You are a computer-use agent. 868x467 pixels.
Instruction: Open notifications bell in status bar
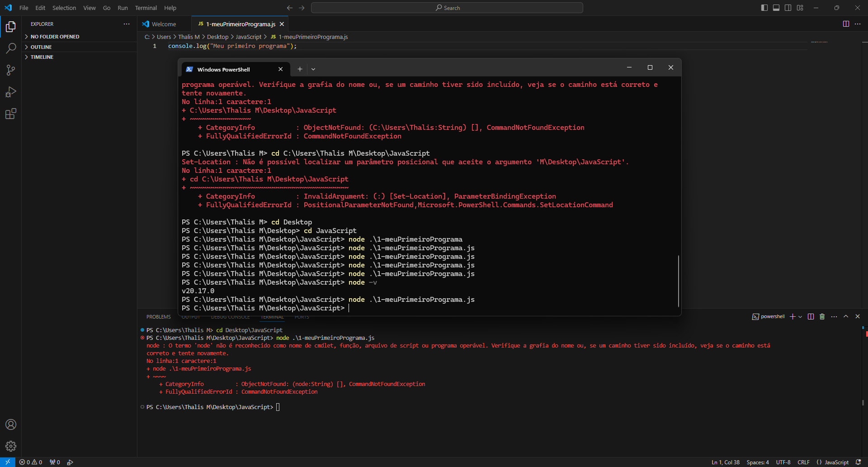[859, 462]
